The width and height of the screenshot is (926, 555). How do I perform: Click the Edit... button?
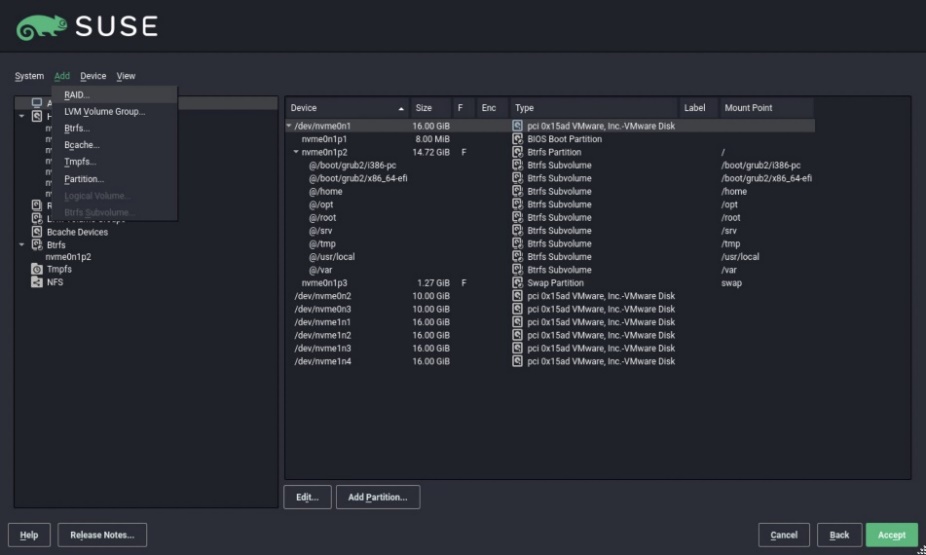tap(307, 497)
